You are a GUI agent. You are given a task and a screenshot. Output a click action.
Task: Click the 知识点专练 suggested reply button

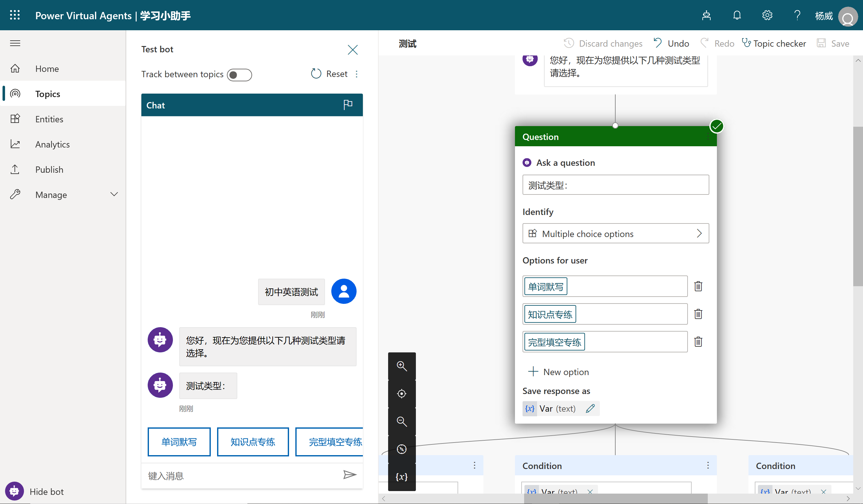click(x=253, y=442)
